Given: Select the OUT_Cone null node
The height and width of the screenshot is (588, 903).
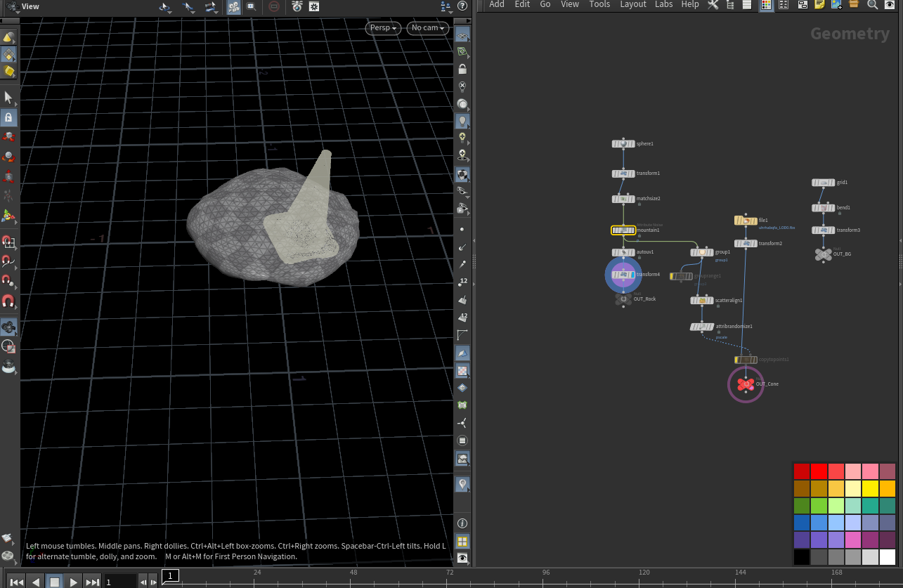Looking at the screenshot, I should click(746, 384).
